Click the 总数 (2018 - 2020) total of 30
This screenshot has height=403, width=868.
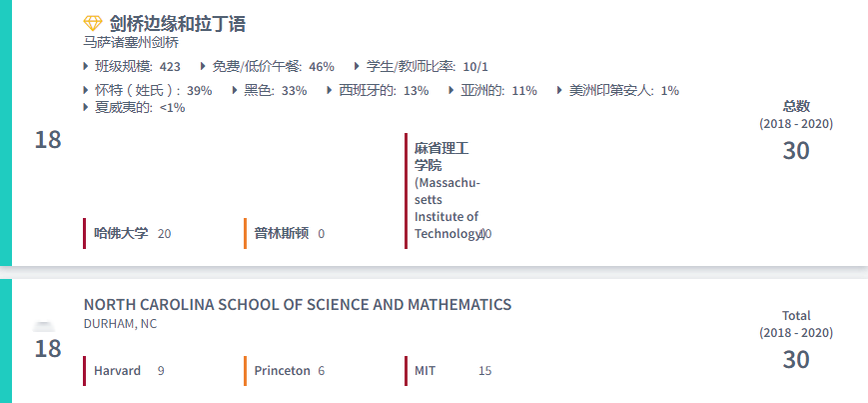pyautogui.click(x=795, y=150)
